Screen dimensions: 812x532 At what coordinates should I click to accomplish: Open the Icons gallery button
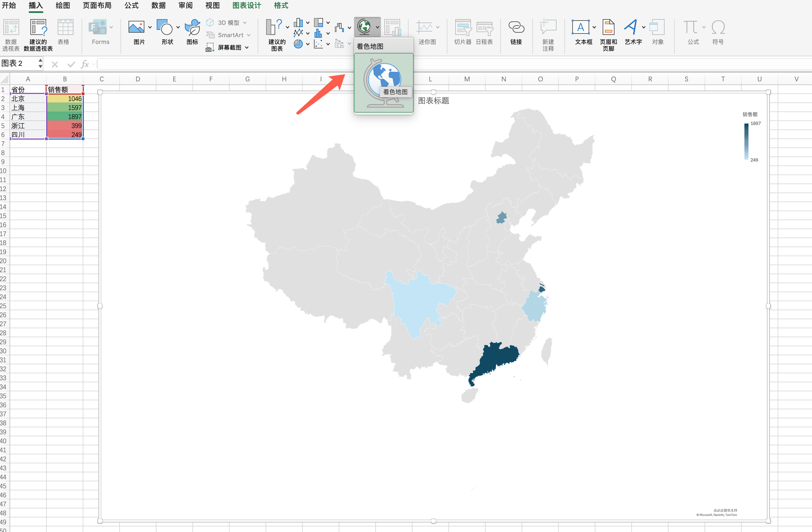(192, 27)
